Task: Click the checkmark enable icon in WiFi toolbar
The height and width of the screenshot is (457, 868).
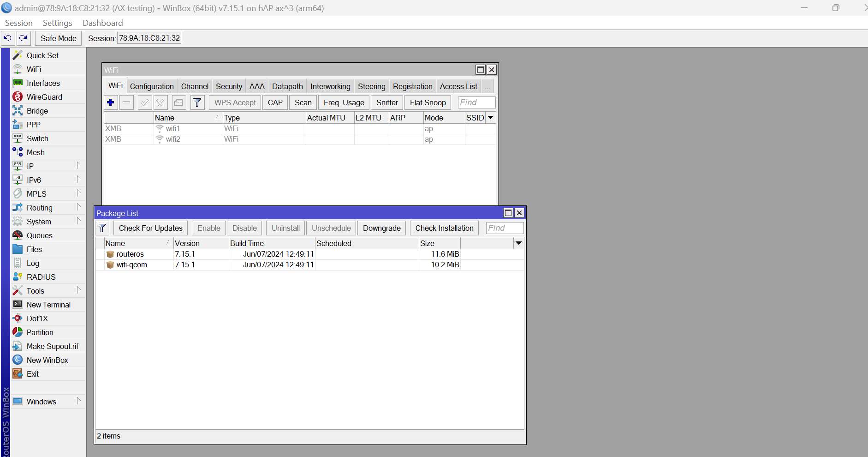Action: pyautogui.click(x=144, y=102)
